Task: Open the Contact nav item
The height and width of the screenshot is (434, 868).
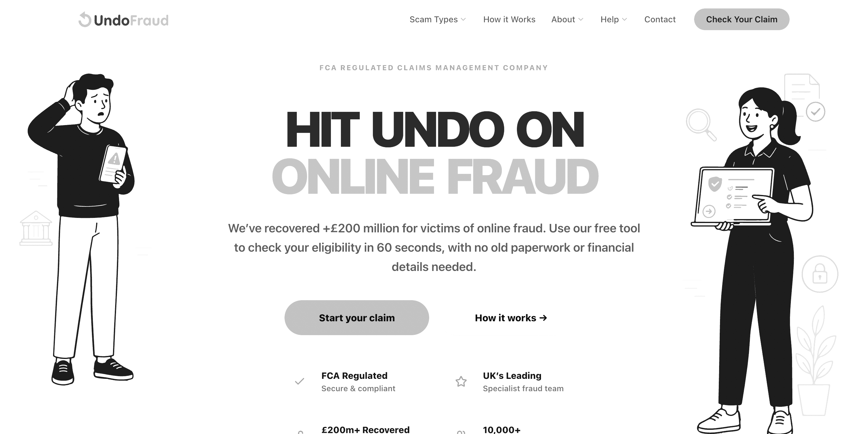Action: tap(660, 20)
